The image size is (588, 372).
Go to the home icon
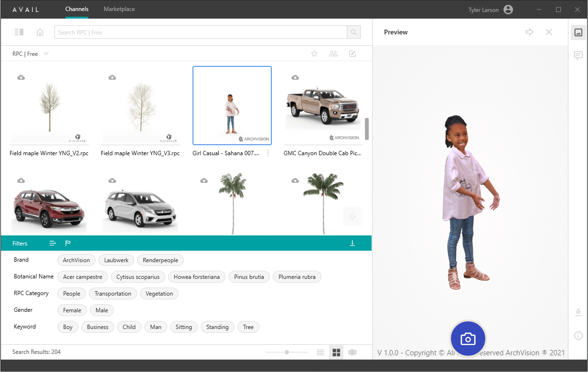pos(40,32)
